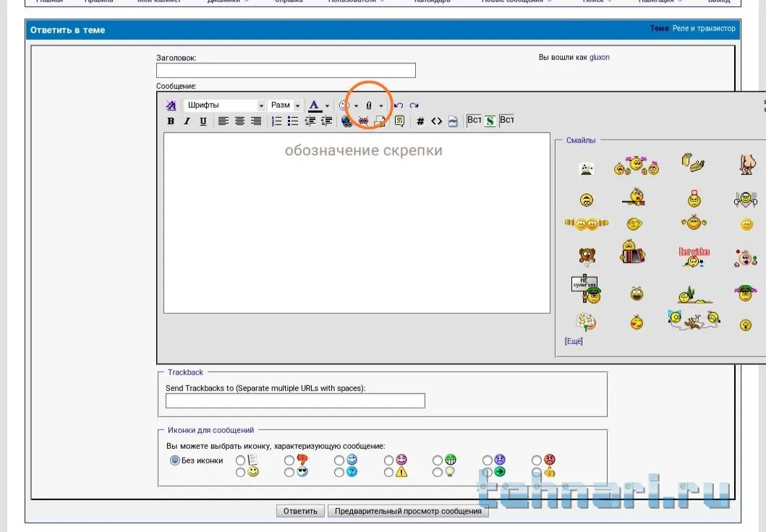Focus the Заголовок title input field
766x532 pixels.
286,70
